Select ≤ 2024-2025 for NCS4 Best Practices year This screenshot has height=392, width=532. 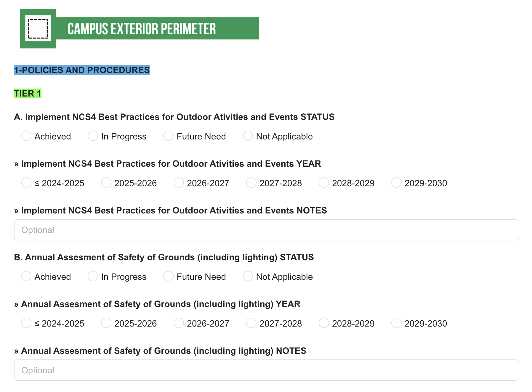coord(26,183)
